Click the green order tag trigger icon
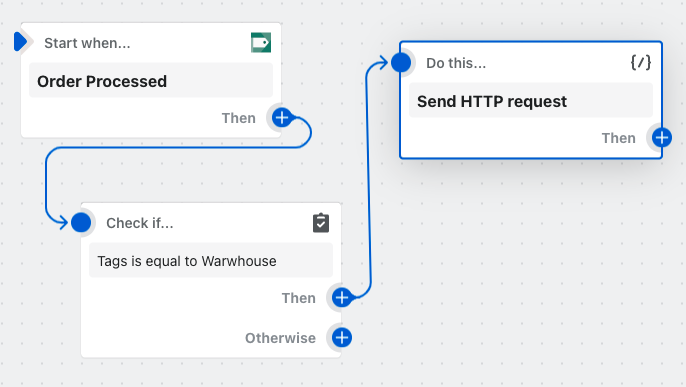Image resolution: width=686 pixels, height=387 pixels. pyautogui.click(x=261, y=43)
